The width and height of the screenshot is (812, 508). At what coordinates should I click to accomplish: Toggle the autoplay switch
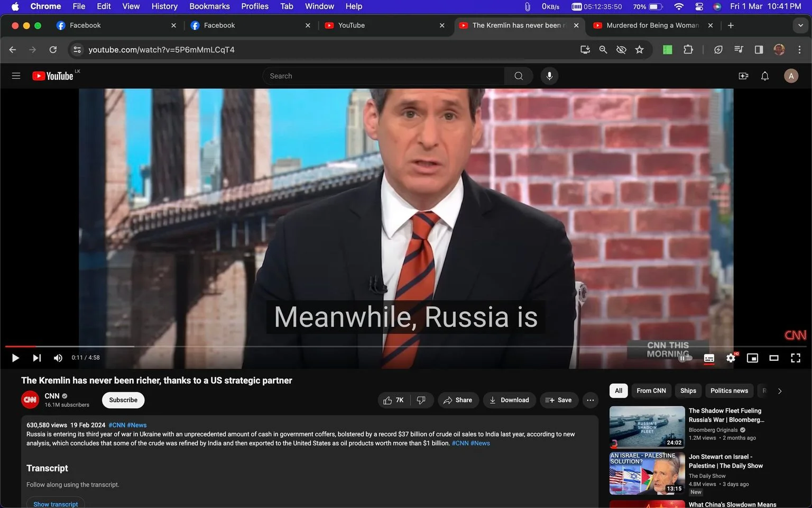(x=686, y=358)
